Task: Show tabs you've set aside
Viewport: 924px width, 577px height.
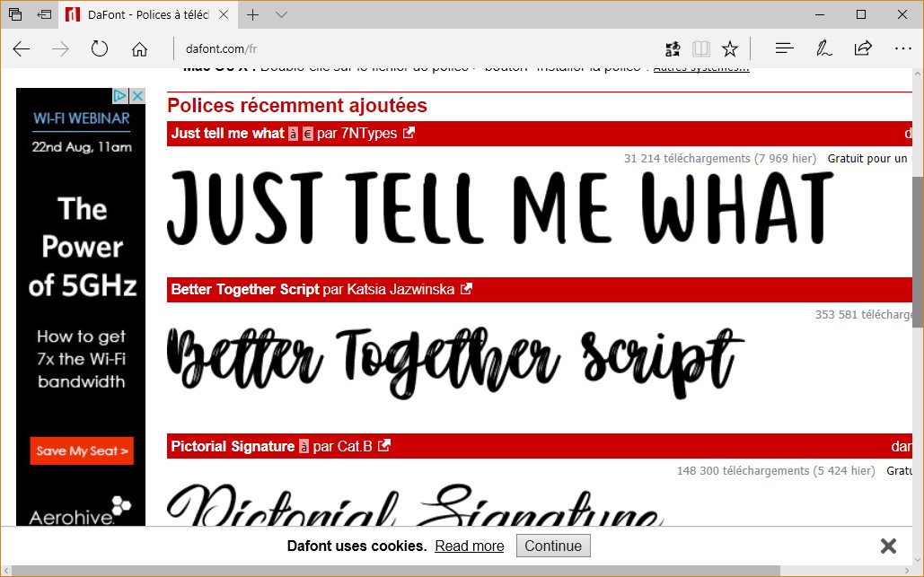Action: tap(15, 14)
